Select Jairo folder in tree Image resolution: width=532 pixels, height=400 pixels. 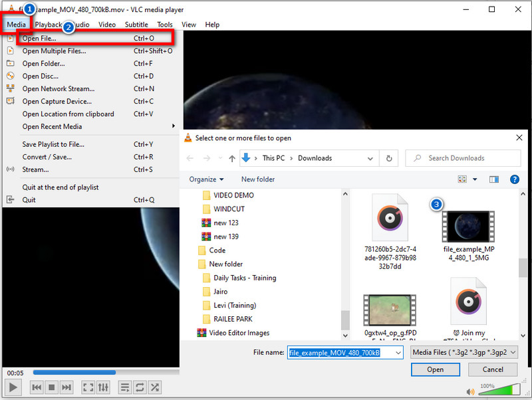tap(215, 292)
